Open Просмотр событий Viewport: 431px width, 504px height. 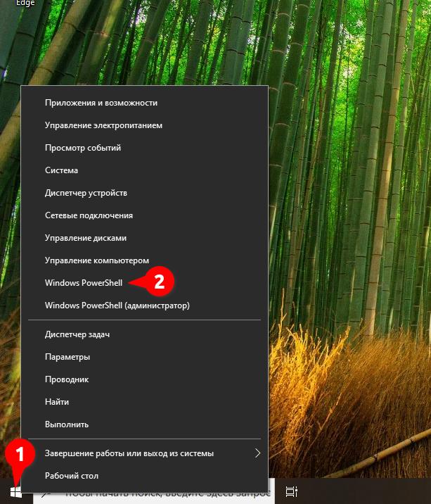(x=145, y=148)
